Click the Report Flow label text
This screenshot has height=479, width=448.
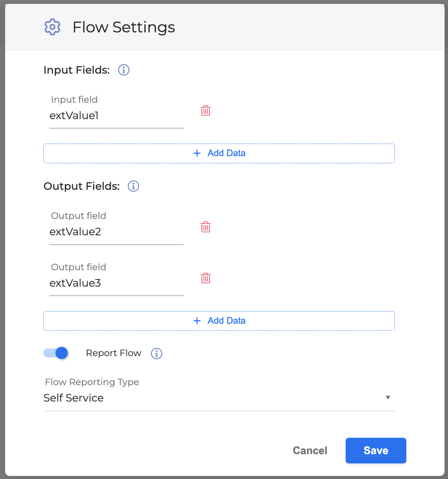point(113,353)
